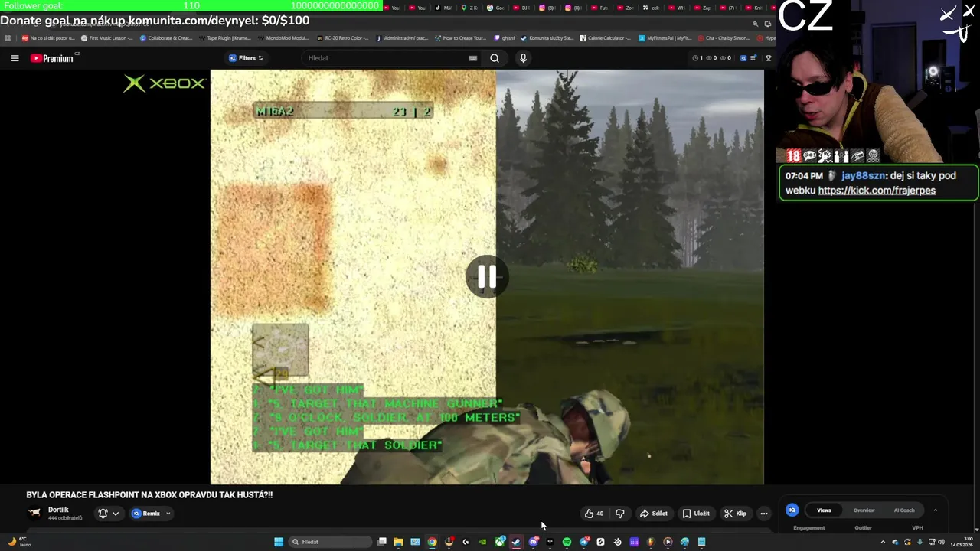Screen dimensions: 980x551
Task: Open the Xbox app in the taskbar
Action: click(x=499, y=542)
